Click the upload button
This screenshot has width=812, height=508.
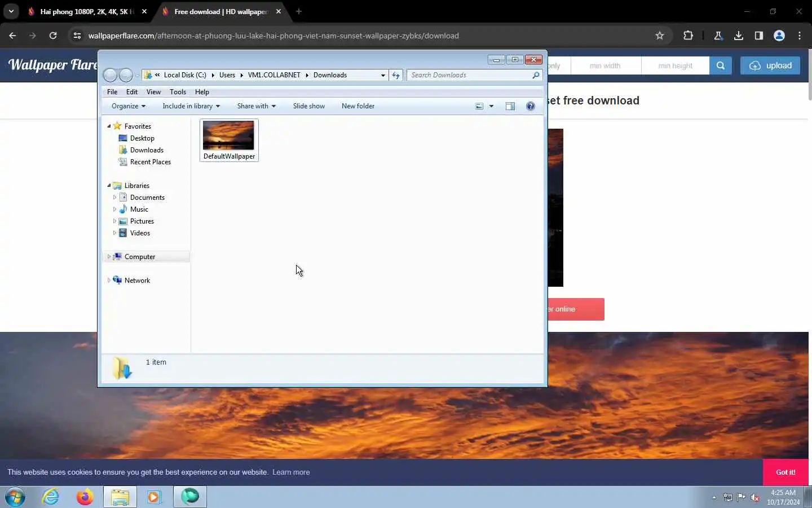click(x=770, y=65)
